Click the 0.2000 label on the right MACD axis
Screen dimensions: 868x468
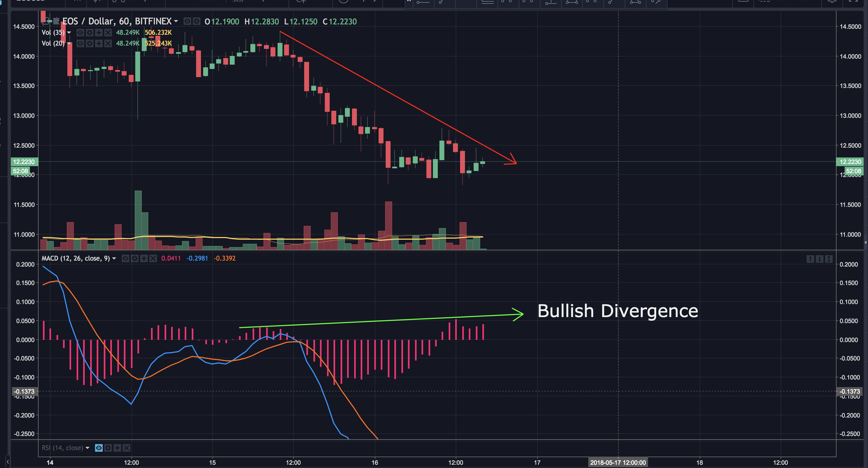(x=848, y=265)
